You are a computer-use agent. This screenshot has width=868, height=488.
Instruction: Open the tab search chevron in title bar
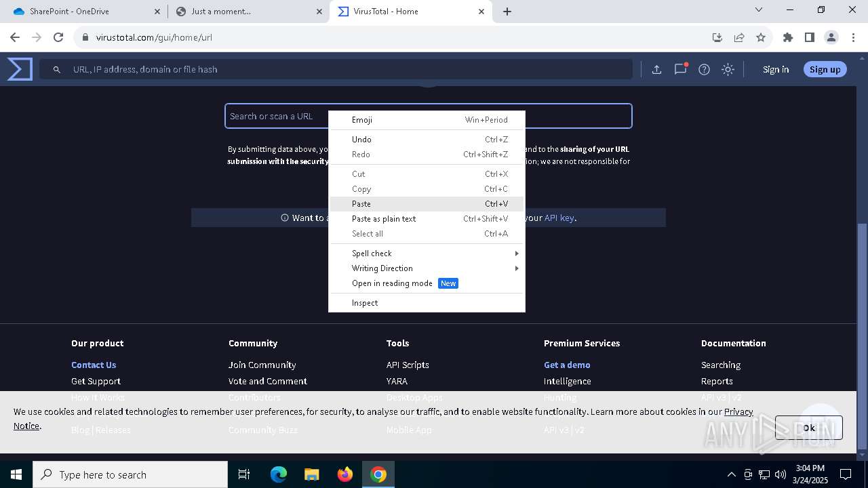pyautogui.click(x=759, y=9)
